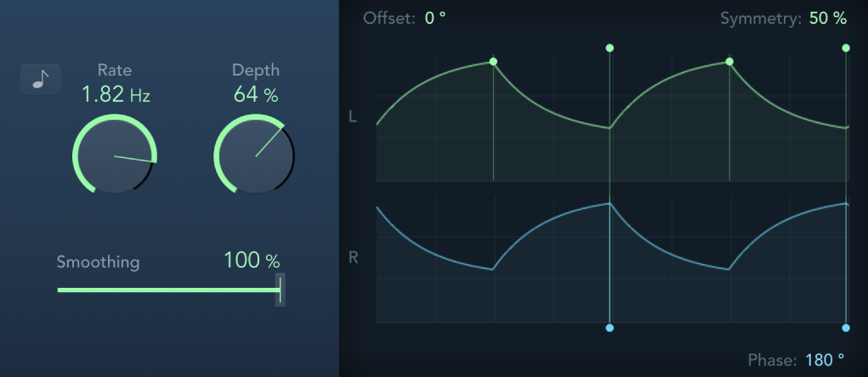Click the 64 % depth value
Screen dimensions: 868x377
(256, 94)
